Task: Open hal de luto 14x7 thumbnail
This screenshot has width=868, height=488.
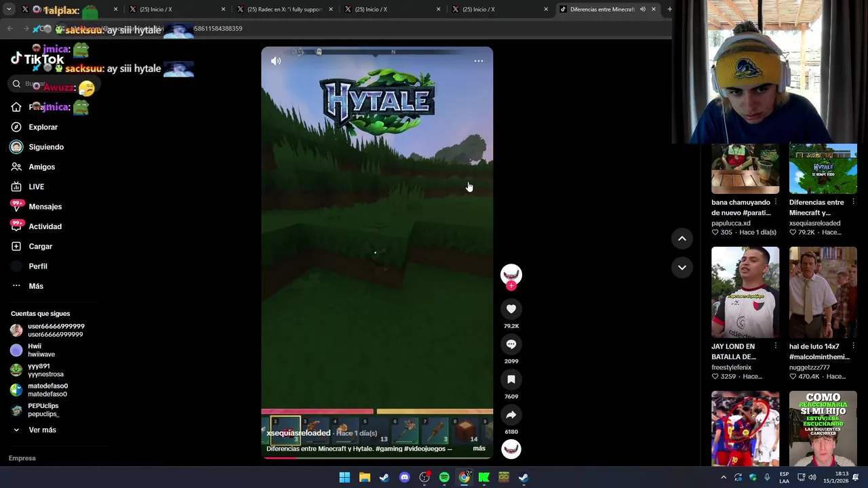Action: click(x=823, y=292)
